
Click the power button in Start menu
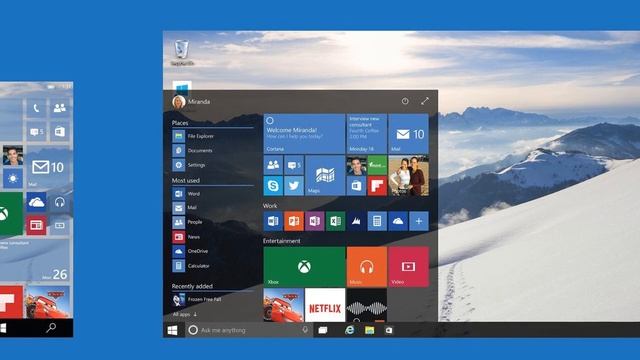pyautogui.click(x=405, y=101)
